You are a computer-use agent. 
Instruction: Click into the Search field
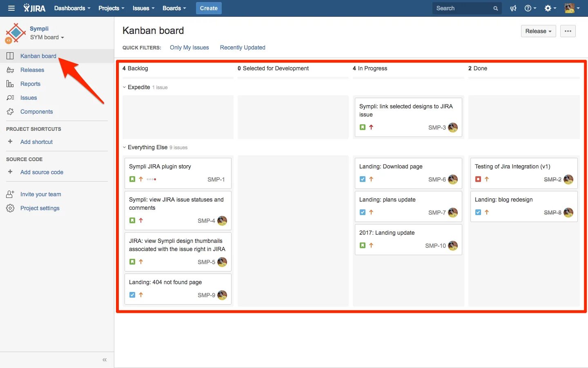tap(467, 8)
